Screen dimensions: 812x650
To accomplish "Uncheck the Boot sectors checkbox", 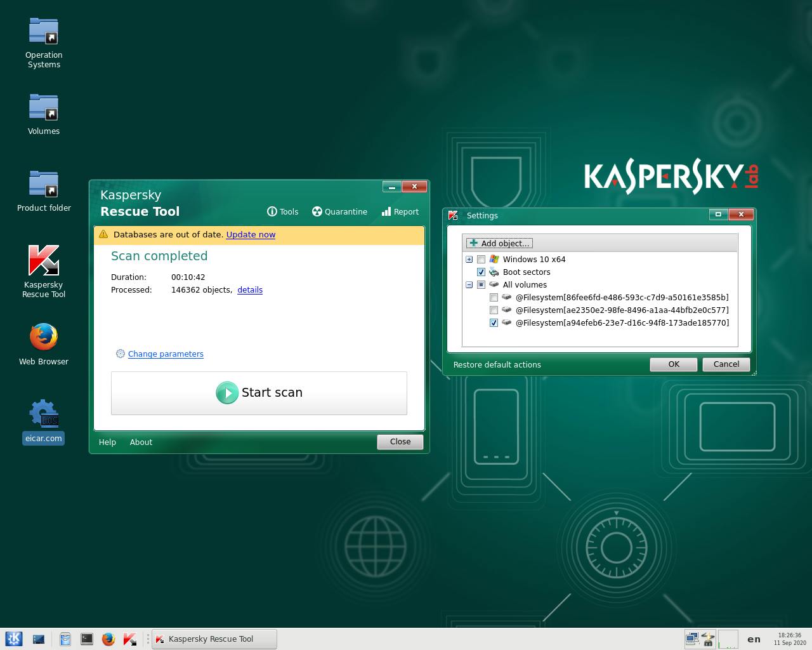I will (x=481, y=272).
